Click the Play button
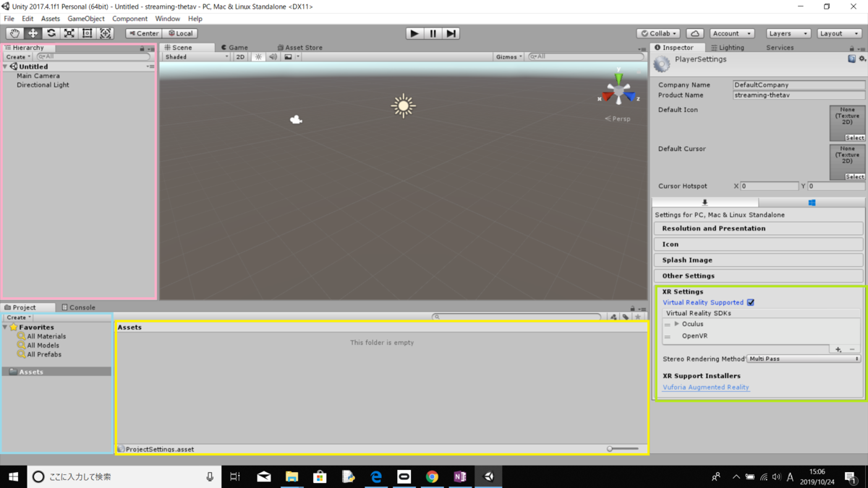 (x=414, y=33)
